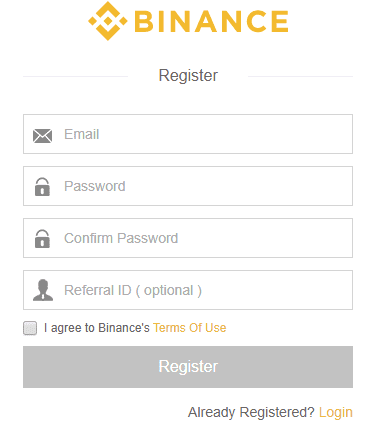Focus the Referral ID optional field

[188, 290]
